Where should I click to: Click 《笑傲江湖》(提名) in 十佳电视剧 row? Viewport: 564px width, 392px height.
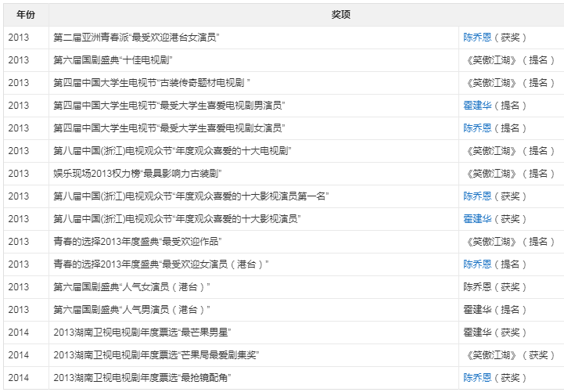pos(510,60)
